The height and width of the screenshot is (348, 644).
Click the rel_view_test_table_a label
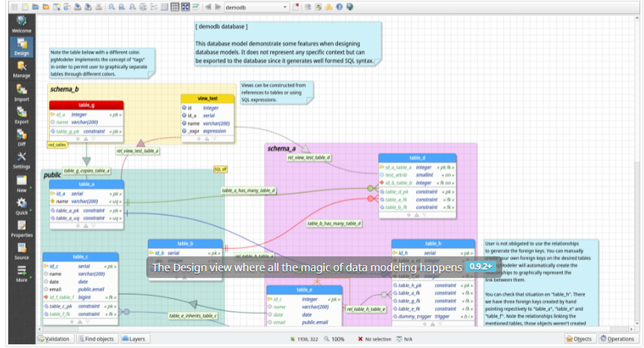(138, 151)
